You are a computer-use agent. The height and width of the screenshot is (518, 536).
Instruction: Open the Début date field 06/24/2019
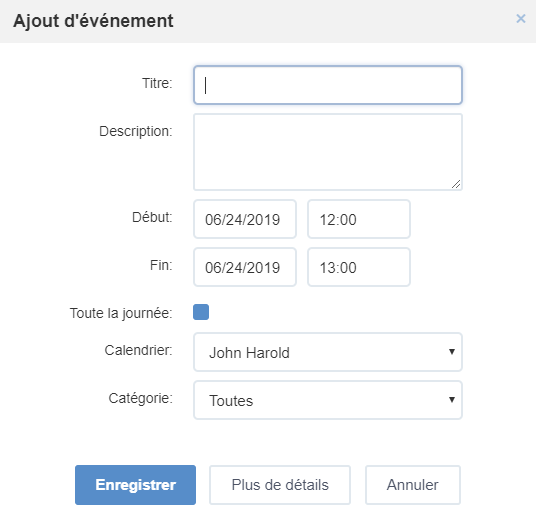click(x=245, y=219)
